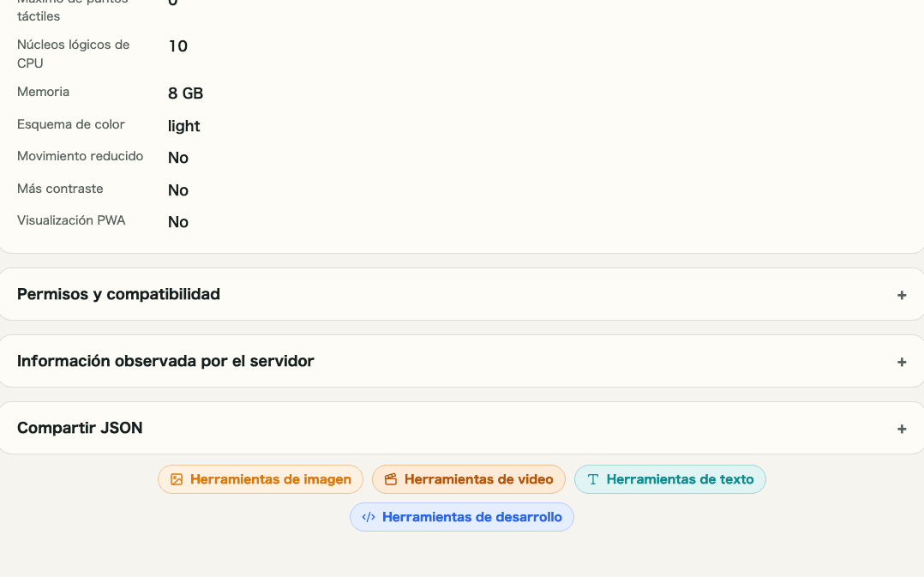Viewport: 924px width, 577px height.
Task: Click the Esquema de color value 'light'
Action: 183,126
